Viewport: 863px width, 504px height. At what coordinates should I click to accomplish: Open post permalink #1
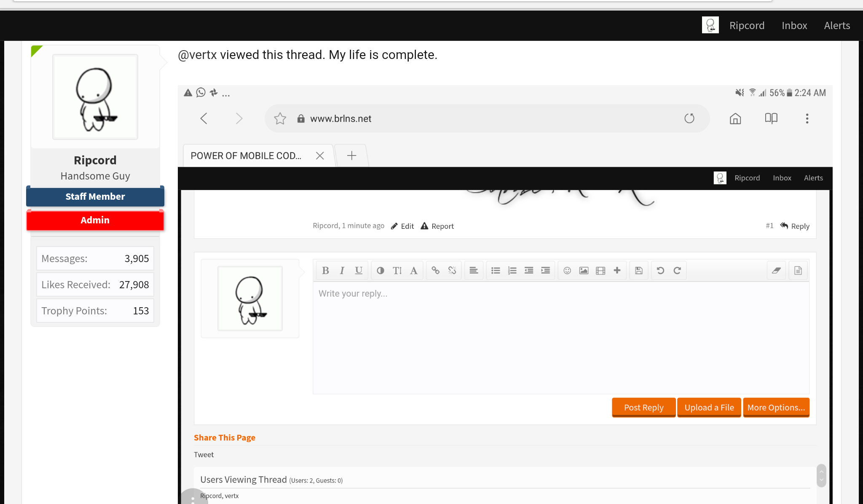(x=769, y=225)
